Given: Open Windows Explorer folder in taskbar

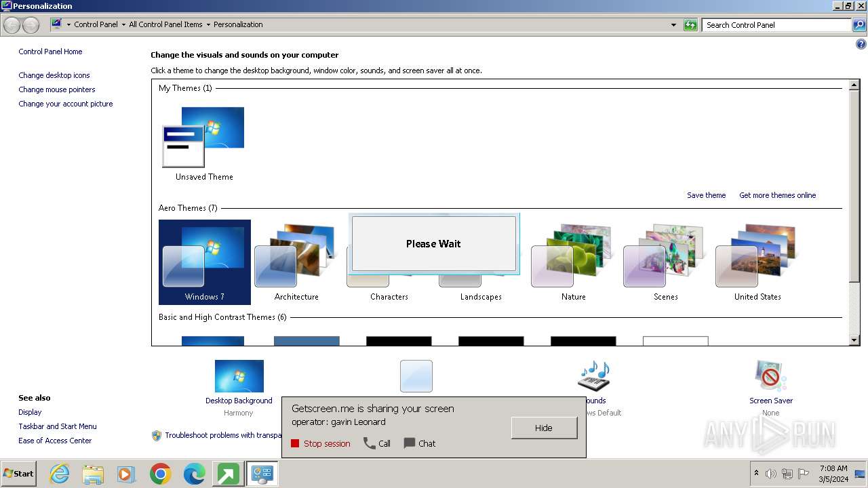Looking at the screenshot, I should point(93,474).
